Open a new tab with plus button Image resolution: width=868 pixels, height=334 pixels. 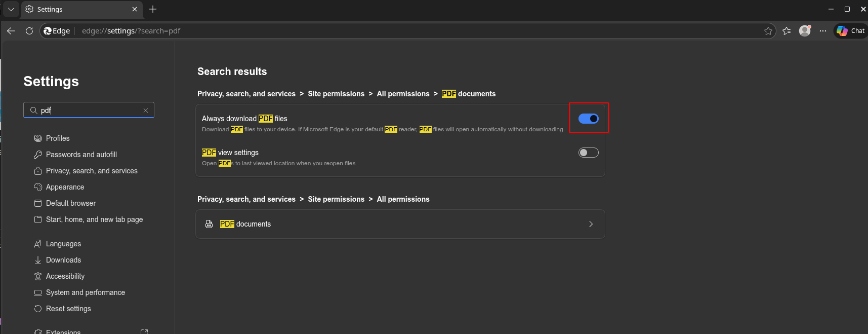tap(153, 9)
